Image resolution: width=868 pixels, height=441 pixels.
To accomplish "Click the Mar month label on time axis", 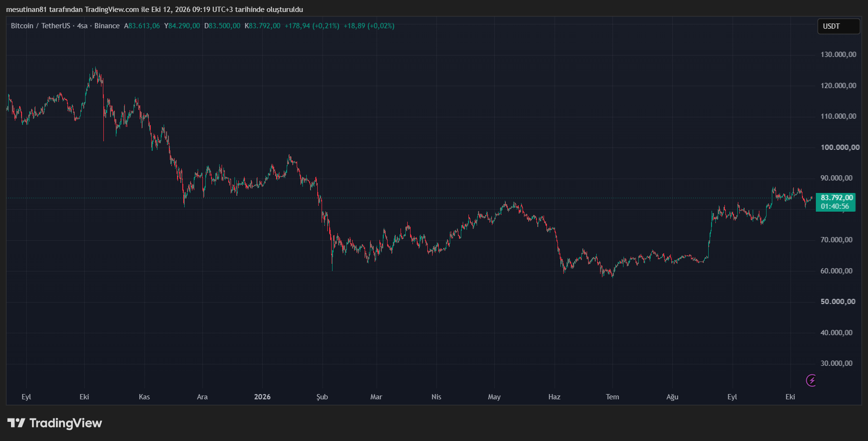I will pyautogui.click(x=376, y=397).
